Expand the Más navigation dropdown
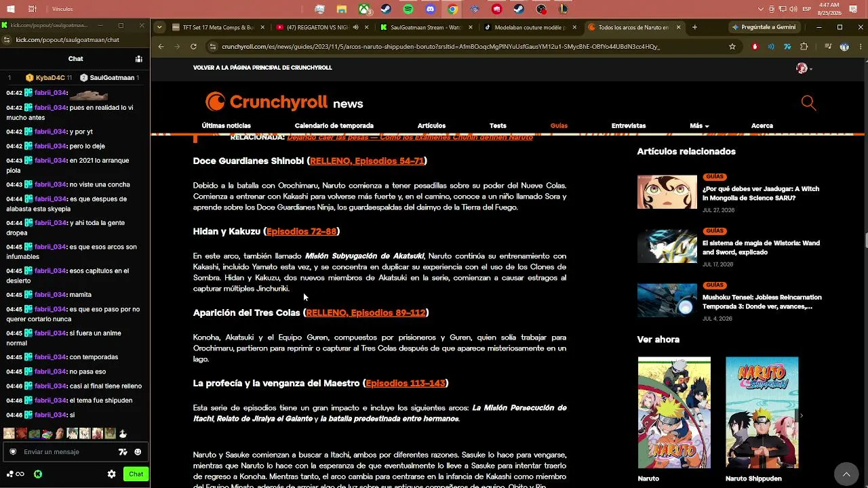The height and width of the screenshot is (488, 868). point(699,126)
